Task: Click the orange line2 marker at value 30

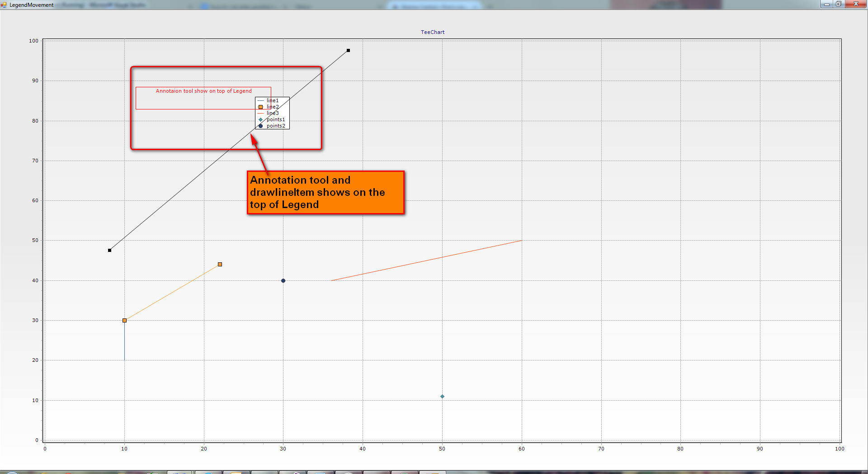Action: (x=124, y=320)
